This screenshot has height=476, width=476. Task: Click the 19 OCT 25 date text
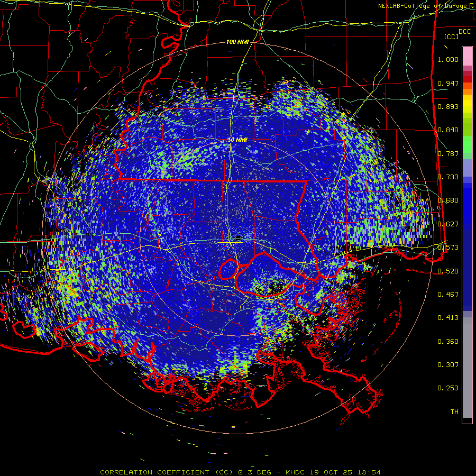331,472
